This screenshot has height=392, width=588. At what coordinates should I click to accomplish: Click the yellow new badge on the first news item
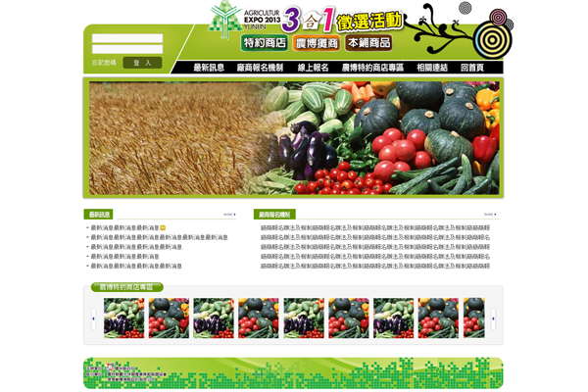tap(163, 227)
